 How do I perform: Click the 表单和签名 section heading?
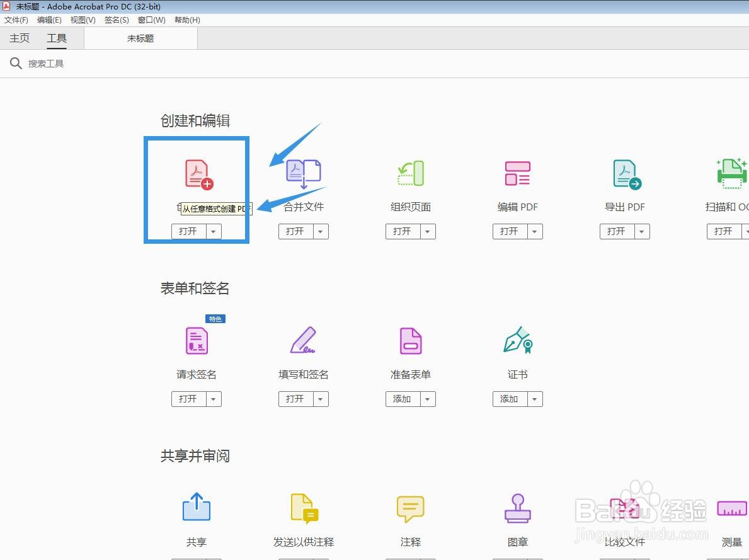pyautogui.click(x=195, y=288)
